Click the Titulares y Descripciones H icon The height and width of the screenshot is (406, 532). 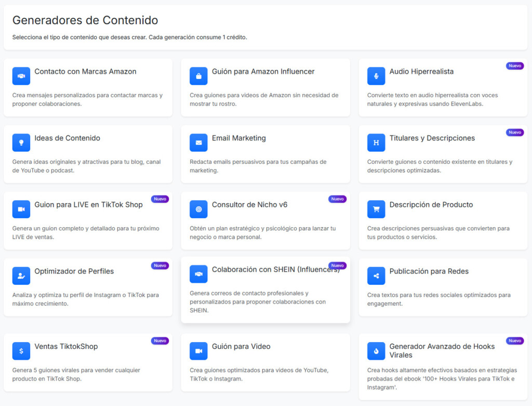click(376, 142)
